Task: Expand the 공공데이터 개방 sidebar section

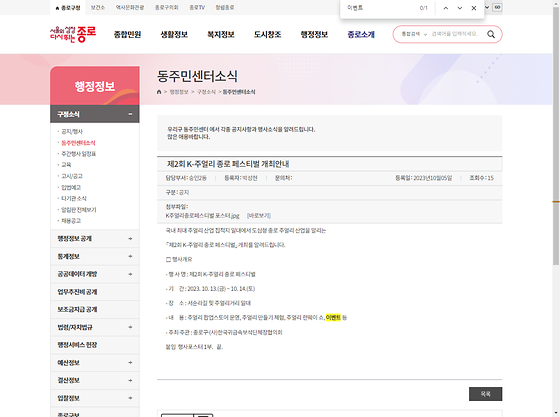Action: point(95,274)
